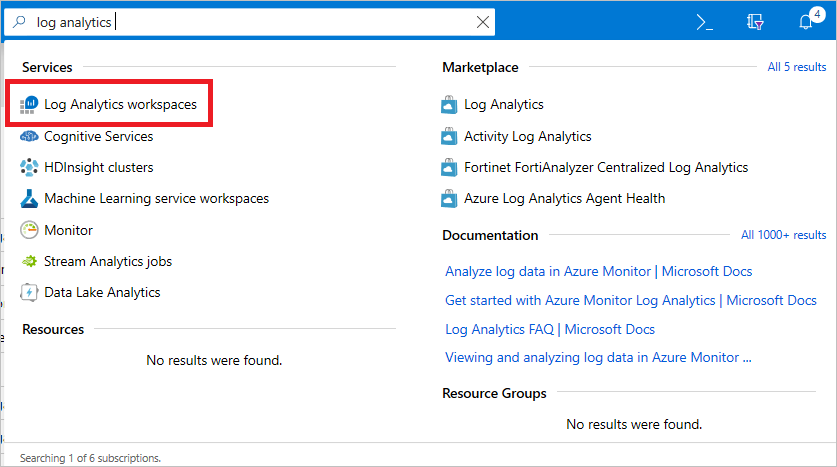The width and height of the screenshot is (837, 467).
Task: Click Stream Analytics jobs gear icon
Action: coord(29,262)
